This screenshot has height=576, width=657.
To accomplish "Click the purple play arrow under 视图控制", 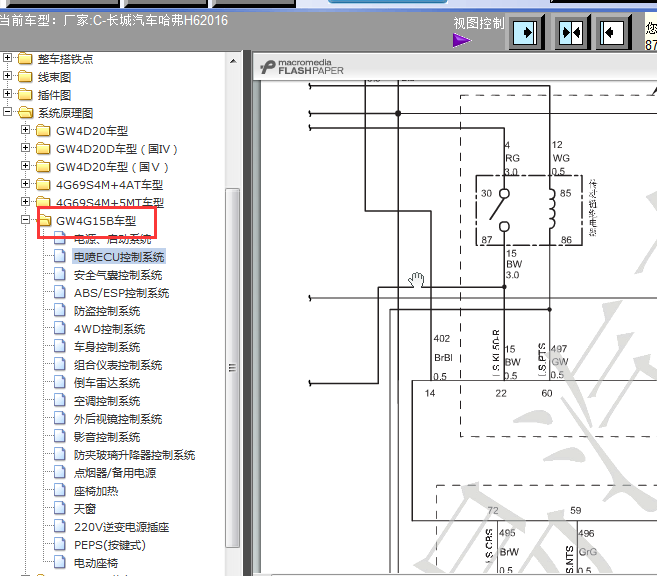I will click(x=462, y=41).
